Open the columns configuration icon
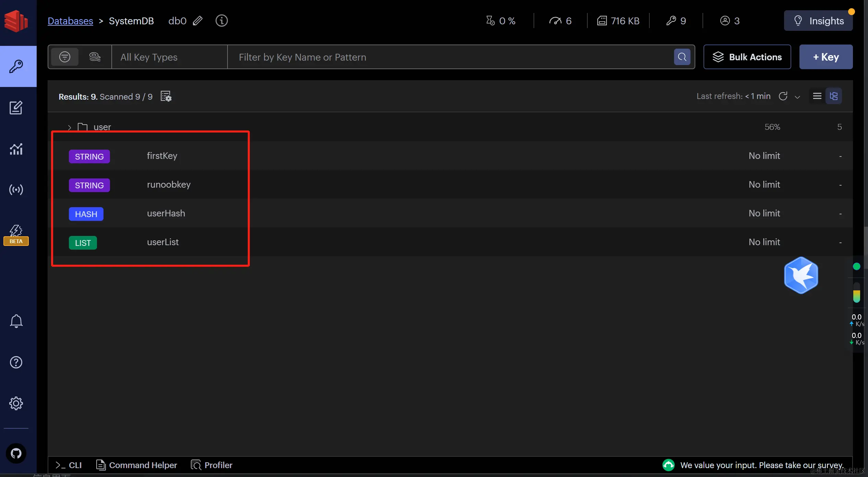The image size is (868, 477). click(166, 97)
